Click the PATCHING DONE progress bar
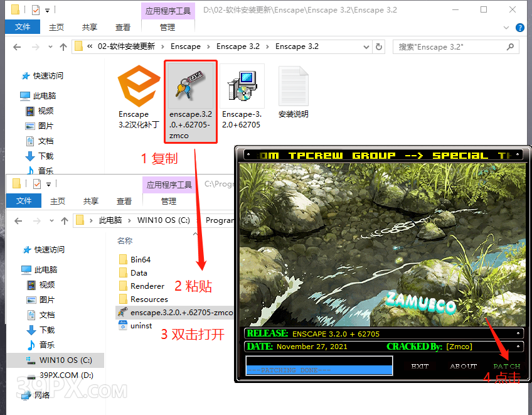The image size is (532, 415). pos(319,366)
